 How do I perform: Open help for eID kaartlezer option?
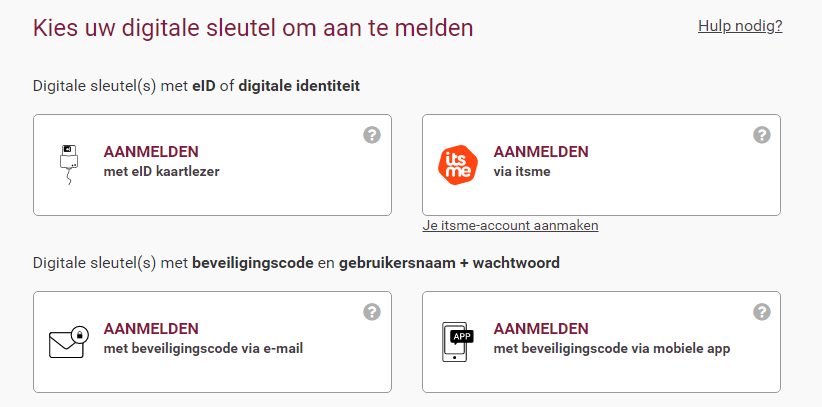(x=372, y=135)
